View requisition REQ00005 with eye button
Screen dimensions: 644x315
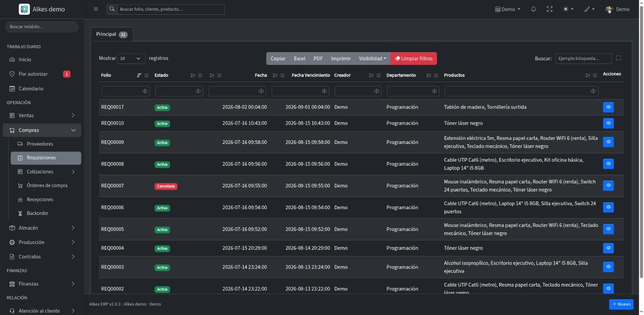[x=608, y=229]
